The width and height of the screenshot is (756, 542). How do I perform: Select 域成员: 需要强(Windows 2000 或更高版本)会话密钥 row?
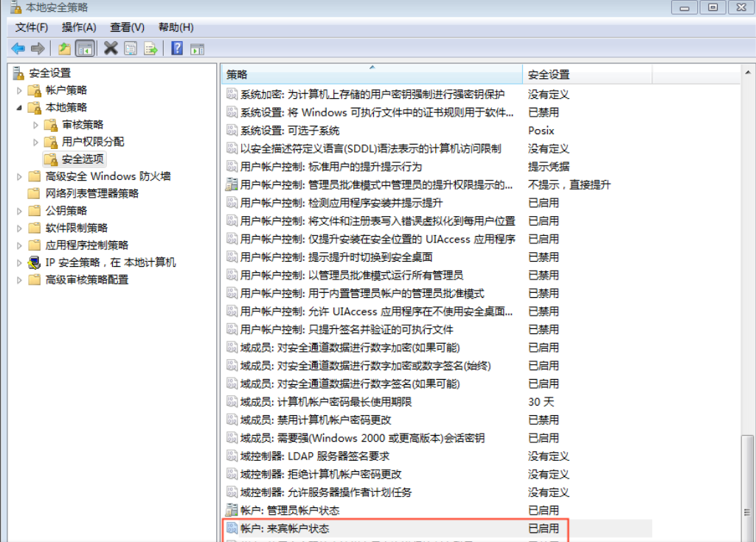437,438
